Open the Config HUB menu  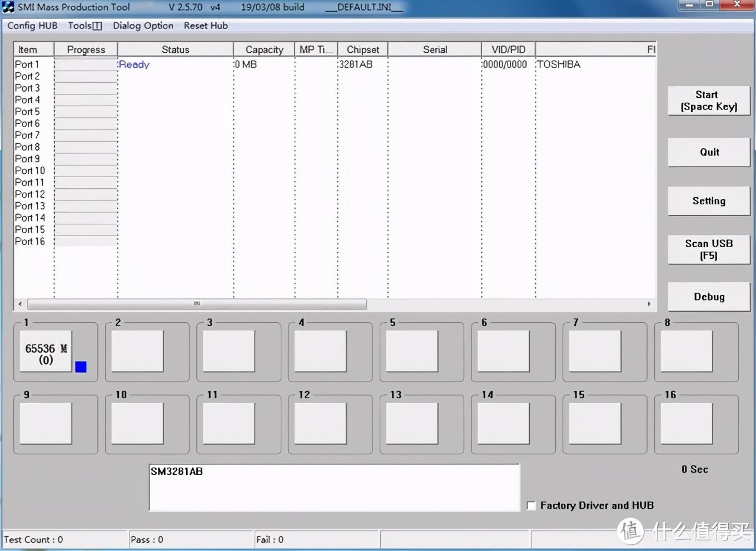pyautogui.click(x=32, y=26)
